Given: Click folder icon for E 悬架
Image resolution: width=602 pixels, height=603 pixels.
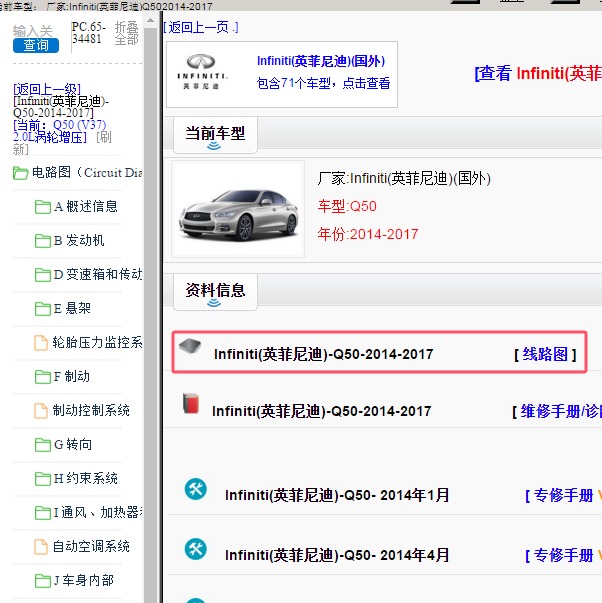Looking at the screenshot, I should click(x=43, y=308).
